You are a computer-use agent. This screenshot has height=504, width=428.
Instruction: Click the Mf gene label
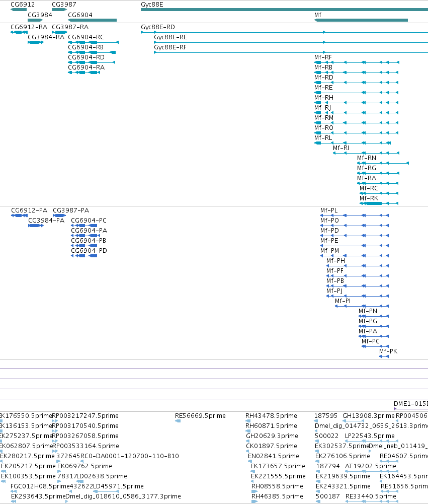(317, 15)
